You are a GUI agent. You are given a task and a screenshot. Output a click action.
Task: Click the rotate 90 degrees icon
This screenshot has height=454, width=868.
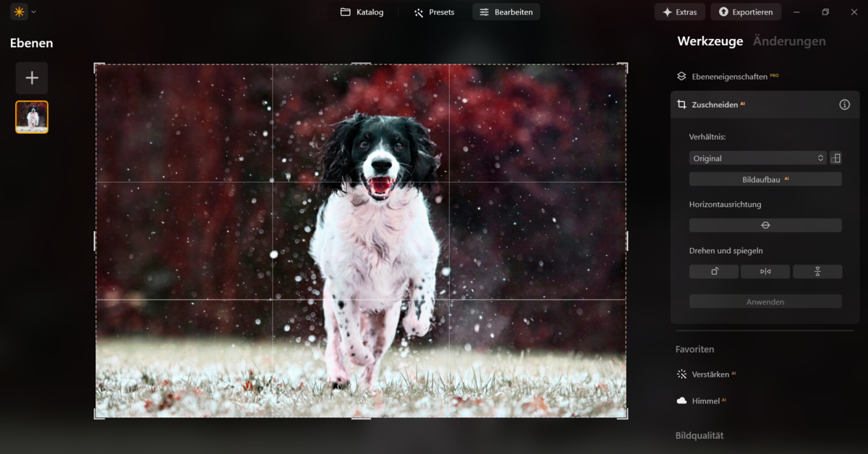pyautogui.click(x=713, y=271)
